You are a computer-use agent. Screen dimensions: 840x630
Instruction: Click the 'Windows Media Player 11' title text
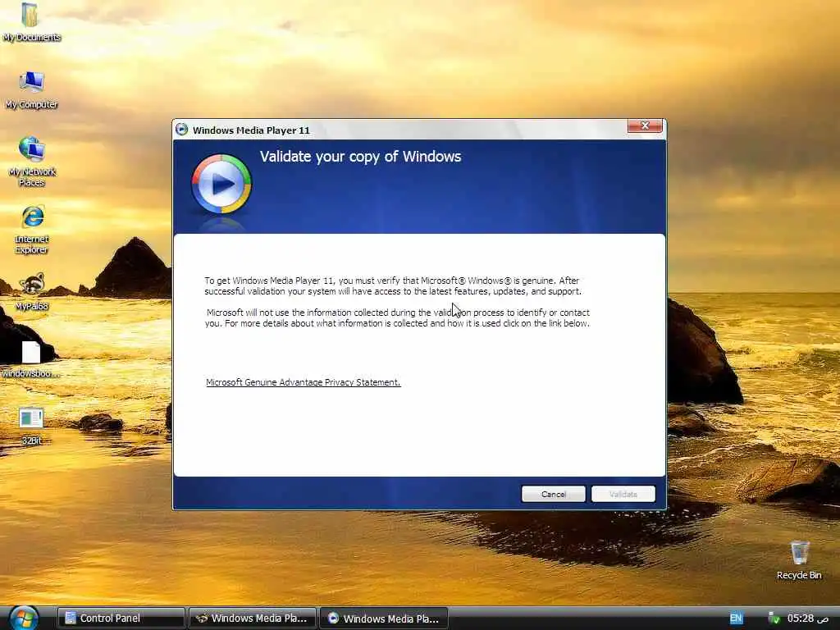pyautogui.click(x=251, y=130)
